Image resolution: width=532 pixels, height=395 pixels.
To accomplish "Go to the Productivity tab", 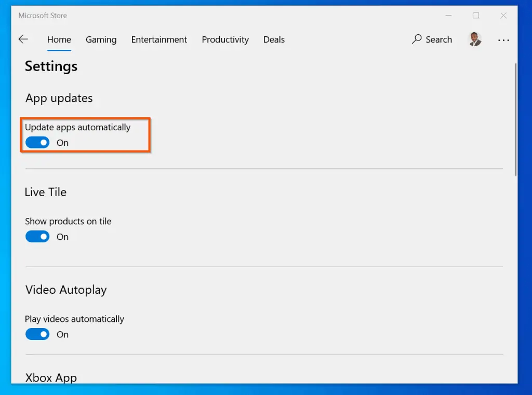I will click(x=225, y=39).
